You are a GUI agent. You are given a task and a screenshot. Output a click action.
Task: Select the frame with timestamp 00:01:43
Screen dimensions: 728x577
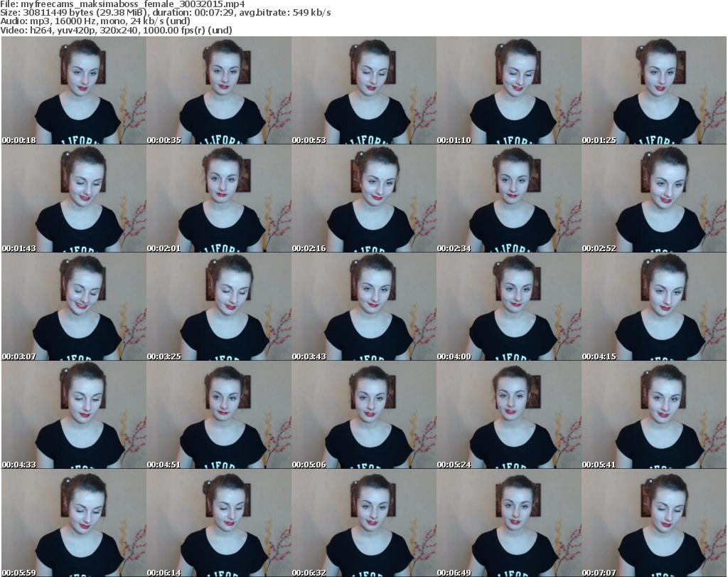tap(74, 198)
